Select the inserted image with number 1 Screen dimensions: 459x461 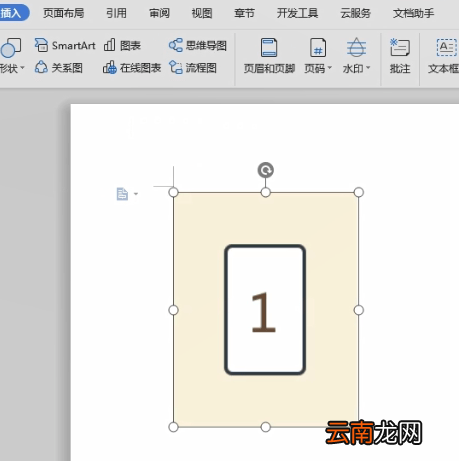266,310
